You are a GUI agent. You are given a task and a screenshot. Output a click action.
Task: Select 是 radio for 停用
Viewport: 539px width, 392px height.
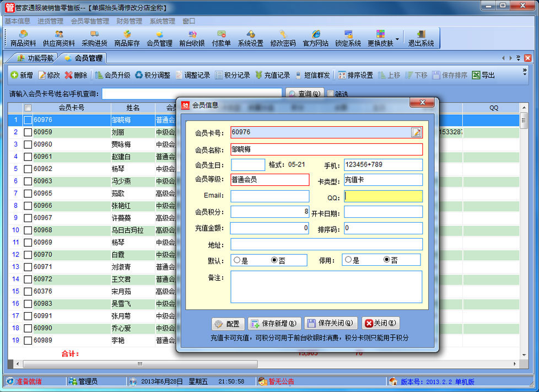[348, 260]
